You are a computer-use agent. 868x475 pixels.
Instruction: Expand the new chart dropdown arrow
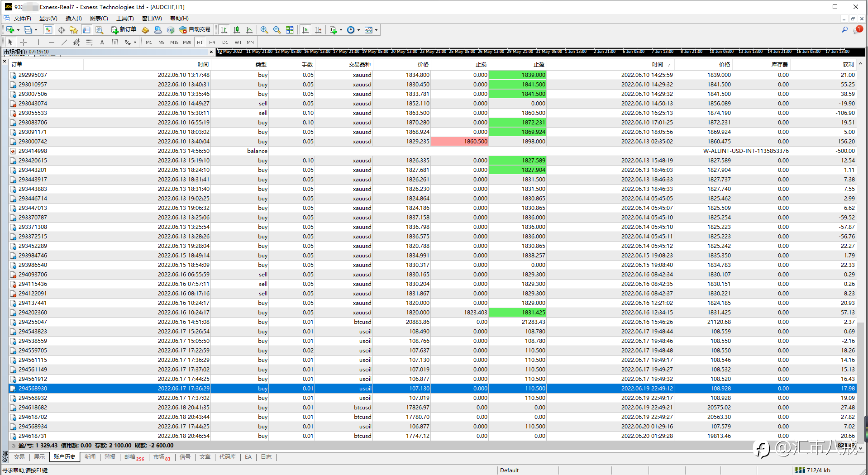pos(18,30)
